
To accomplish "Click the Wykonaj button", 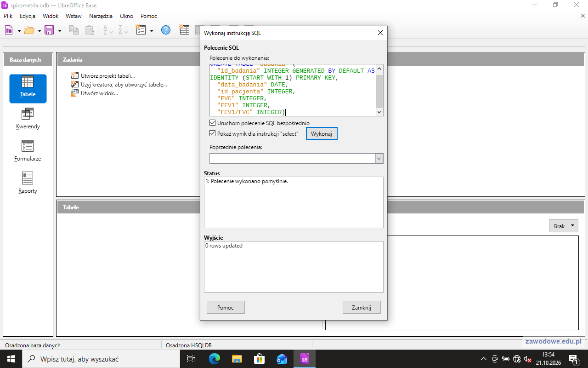I will (x=322, y=133).
